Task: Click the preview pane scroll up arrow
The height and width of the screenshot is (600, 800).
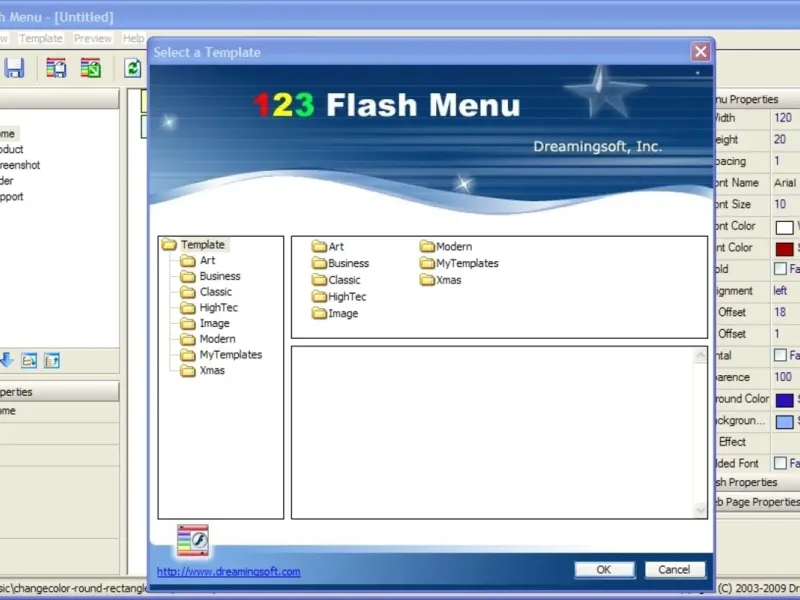Action: 701,356
